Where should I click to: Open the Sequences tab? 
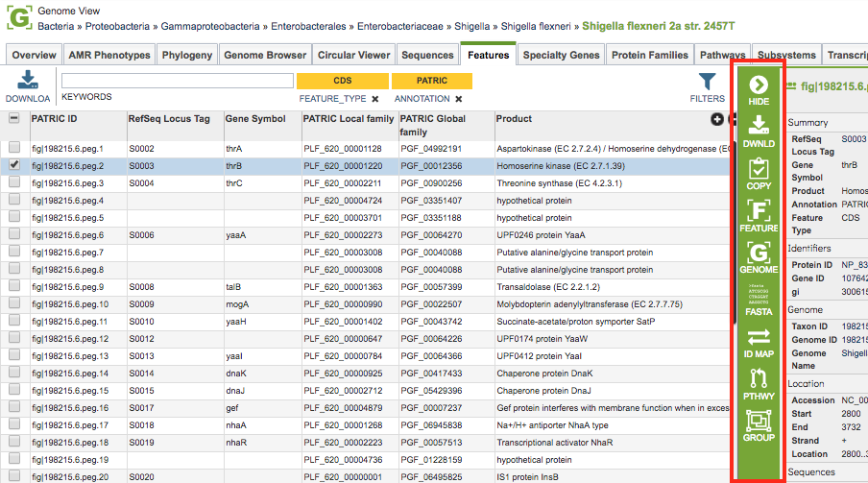(x=427, y=55)
